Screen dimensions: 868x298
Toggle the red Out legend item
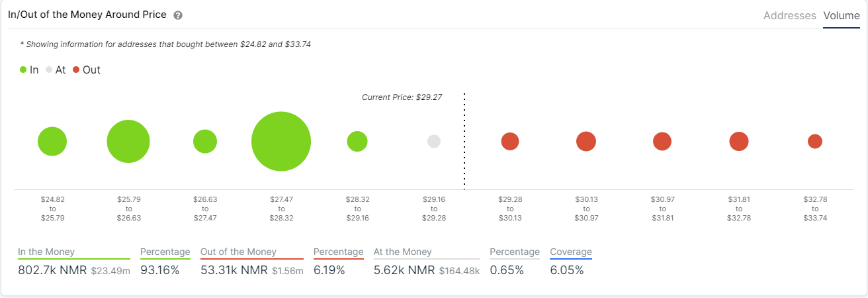tap(87, 70)
